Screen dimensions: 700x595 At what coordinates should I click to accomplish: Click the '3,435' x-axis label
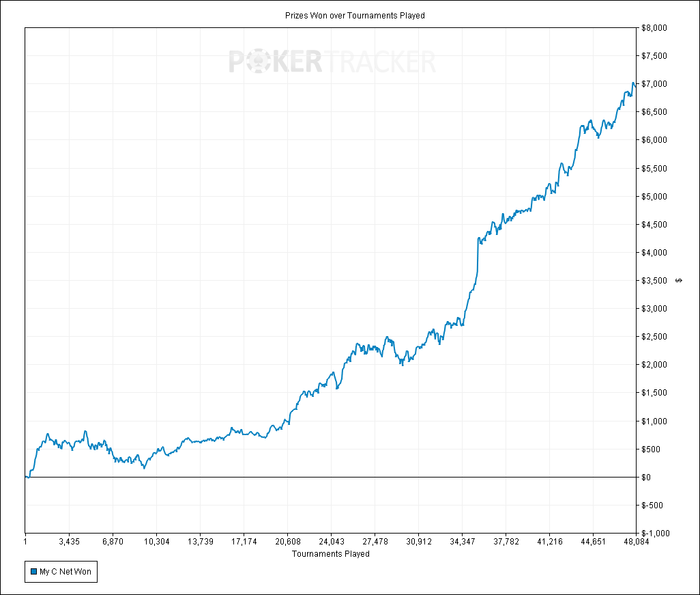(x=69, y=542)
